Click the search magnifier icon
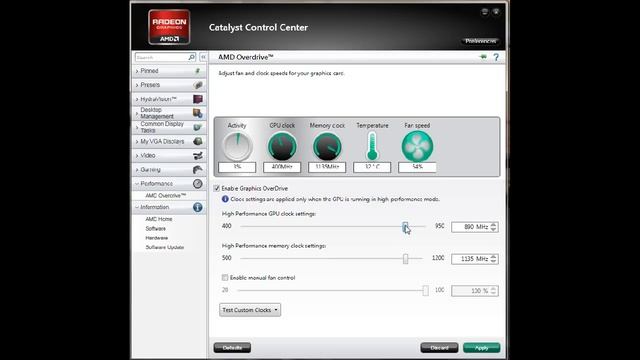 [x=191, y=57]
